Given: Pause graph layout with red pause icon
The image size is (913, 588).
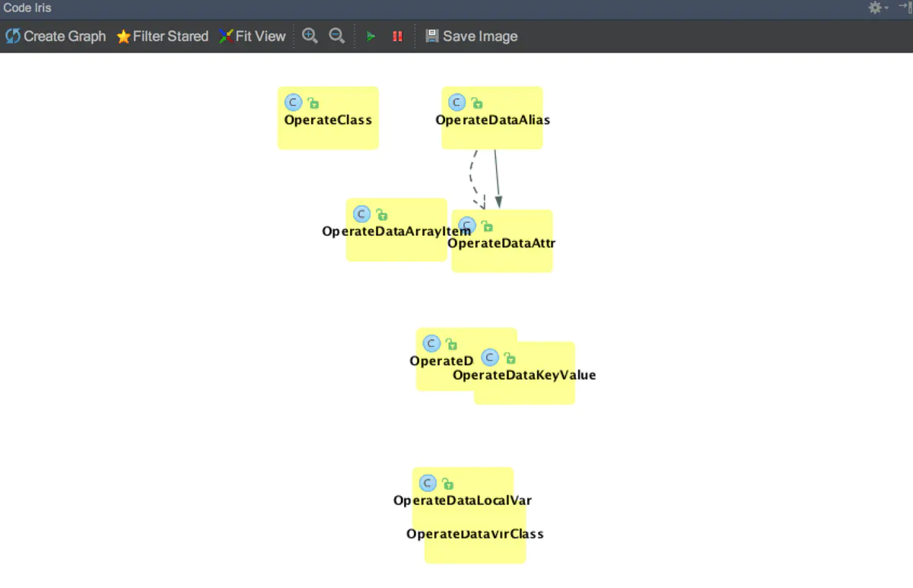Looking at the screenshot, I should coord(396,36).
